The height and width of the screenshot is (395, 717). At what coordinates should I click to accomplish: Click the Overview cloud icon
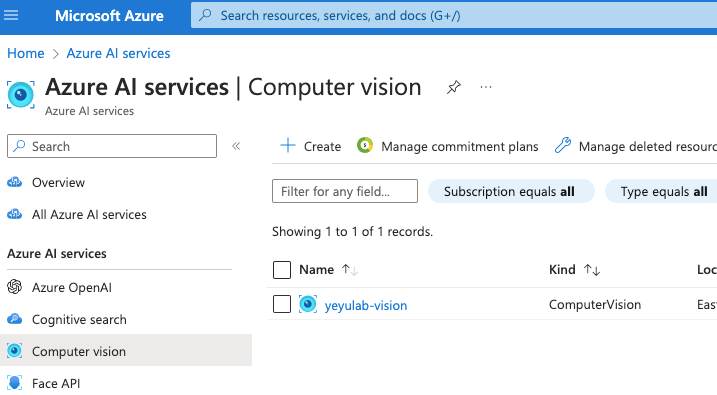point(15,182)
